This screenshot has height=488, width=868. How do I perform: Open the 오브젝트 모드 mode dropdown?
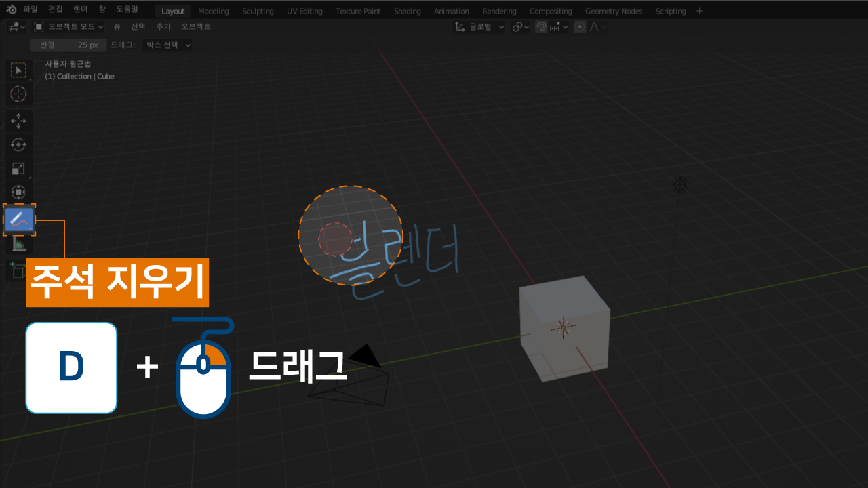68,26
